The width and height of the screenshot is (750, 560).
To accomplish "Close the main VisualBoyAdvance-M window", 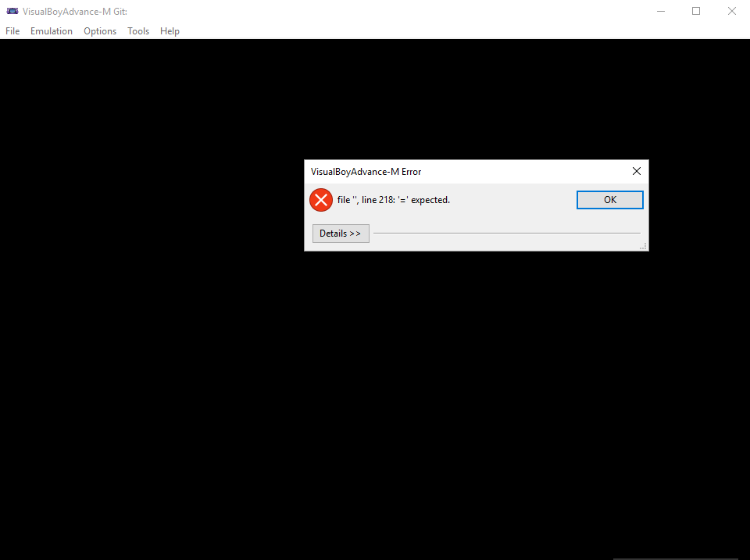I will [732, 11].
